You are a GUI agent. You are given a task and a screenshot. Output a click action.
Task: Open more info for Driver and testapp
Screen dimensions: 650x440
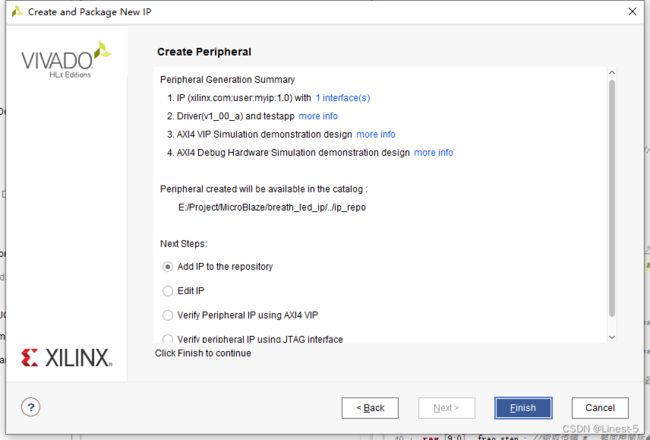318,116
